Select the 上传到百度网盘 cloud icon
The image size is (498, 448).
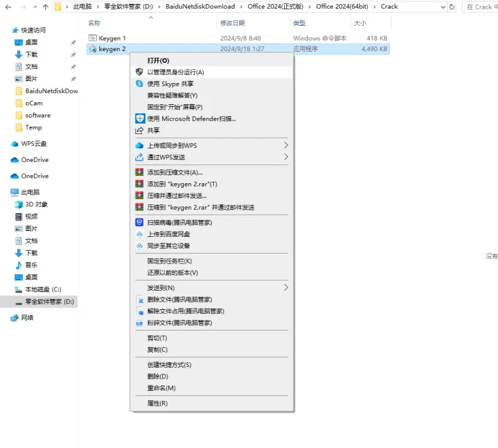click(x=139, y=234)
